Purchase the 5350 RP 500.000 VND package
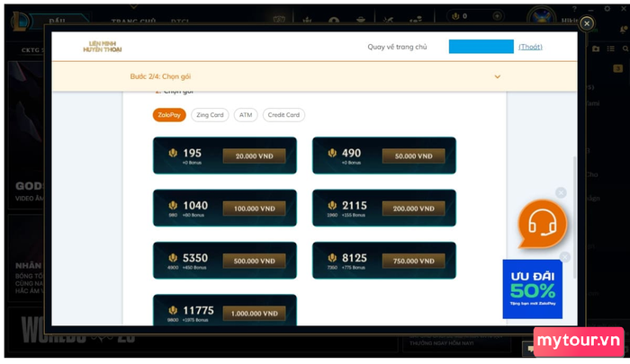 tap(225, 261)
